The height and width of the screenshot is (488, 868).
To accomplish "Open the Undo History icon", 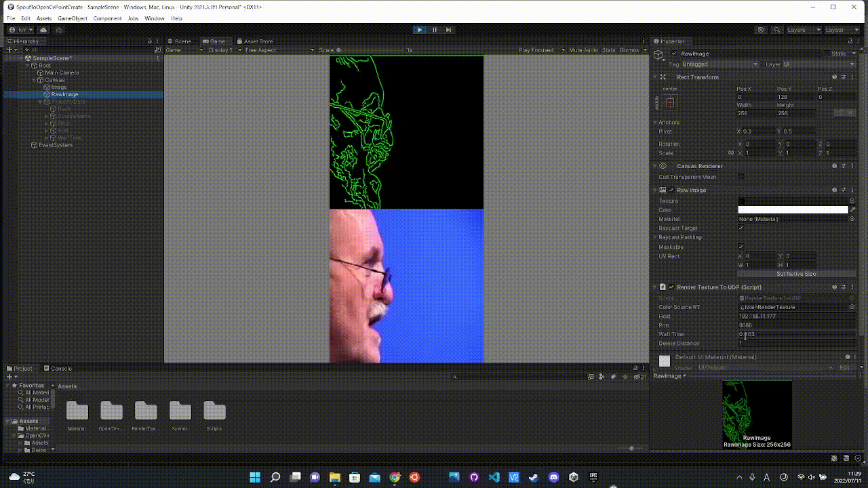I will (x=761, y=30).
